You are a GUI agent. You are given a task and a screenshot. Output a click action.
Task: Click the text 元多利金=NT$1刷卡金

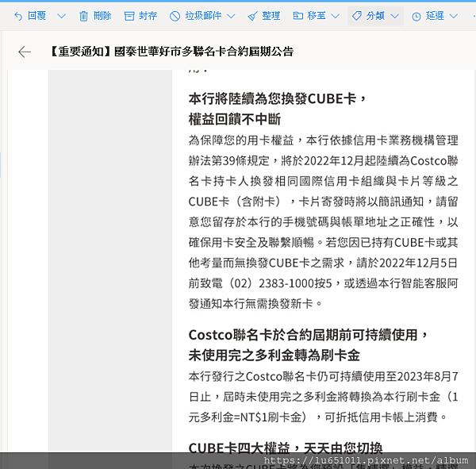(x=245, y=417)
